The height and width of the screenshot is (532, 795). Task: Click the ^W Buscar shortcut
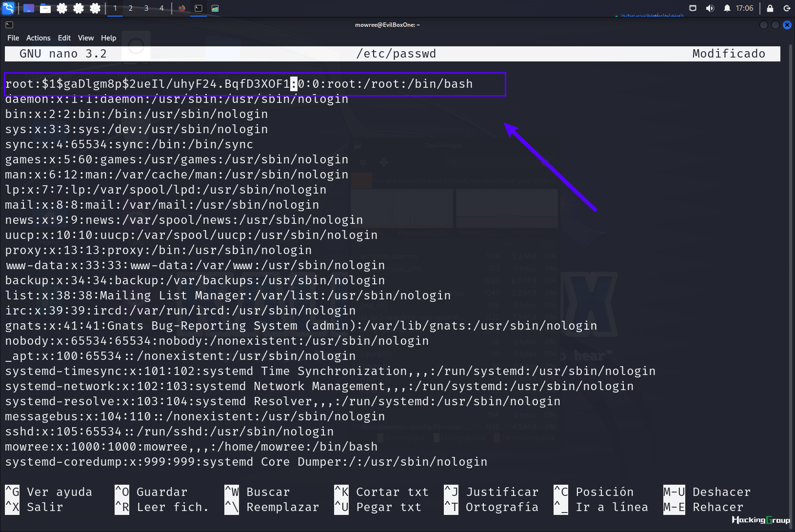point(257,492)
